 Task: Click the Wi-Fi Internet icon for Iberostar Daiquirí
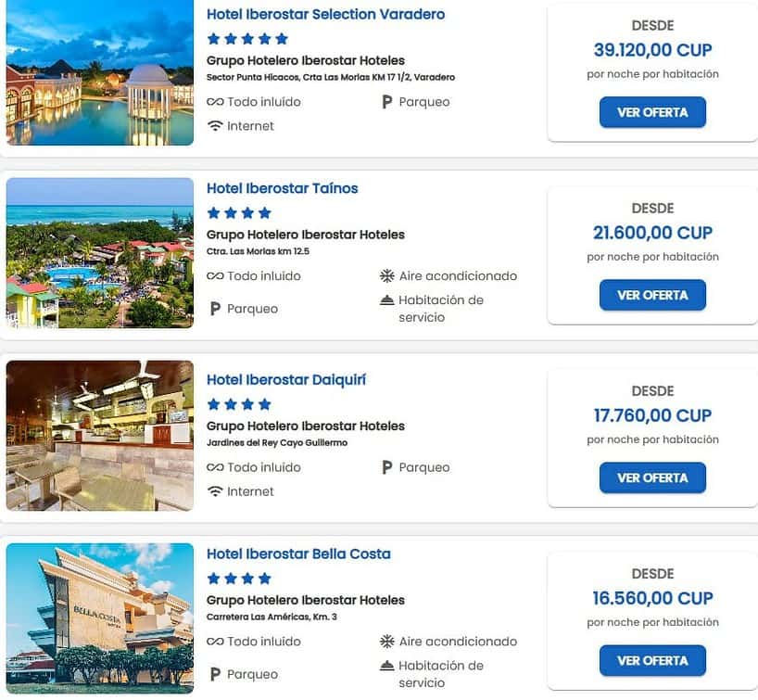(215, 491)
